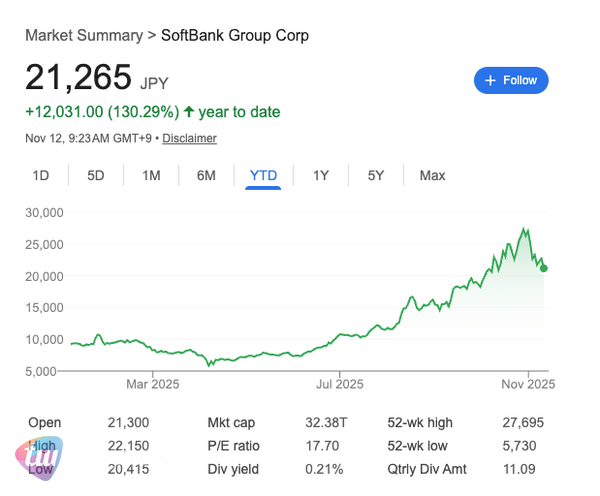Switch to the 5D range tab
The width and height of the screenshot is (600, 496).
[96, 176]
